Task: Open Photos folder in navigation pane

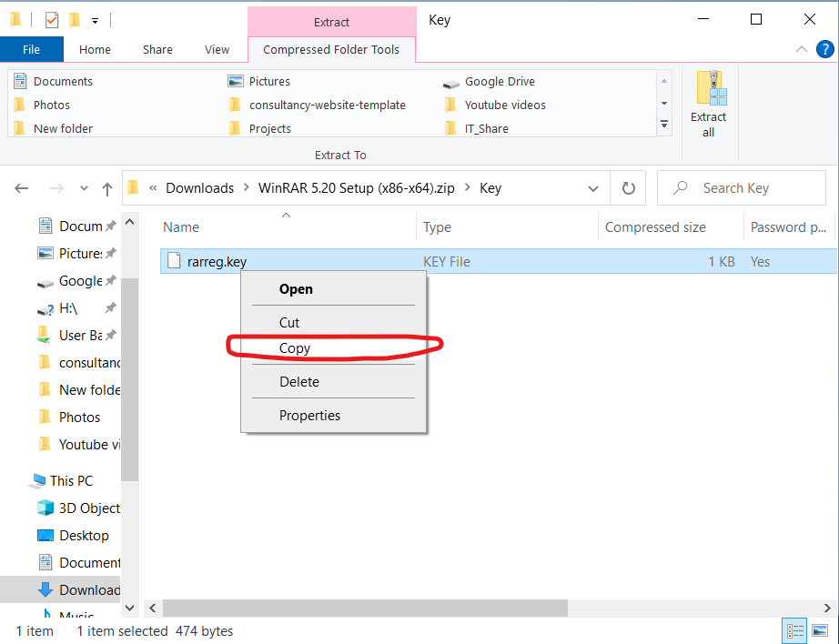Action: tap(69, 418)
